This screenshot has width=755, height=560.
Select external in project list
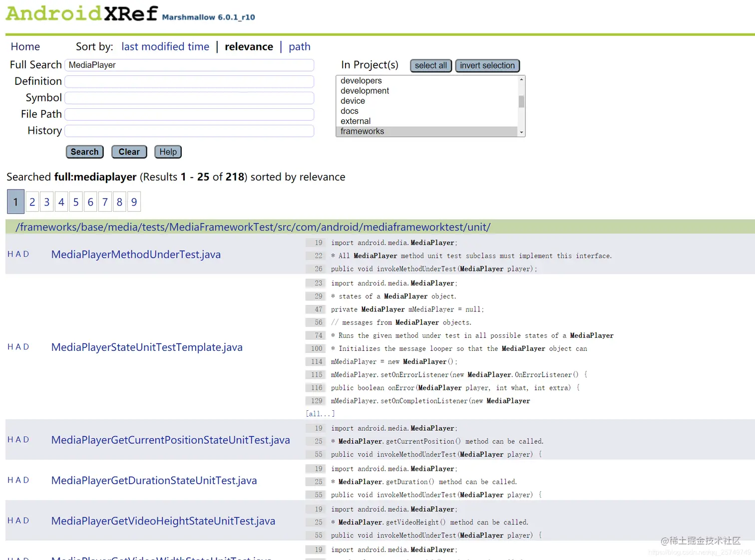427,121
